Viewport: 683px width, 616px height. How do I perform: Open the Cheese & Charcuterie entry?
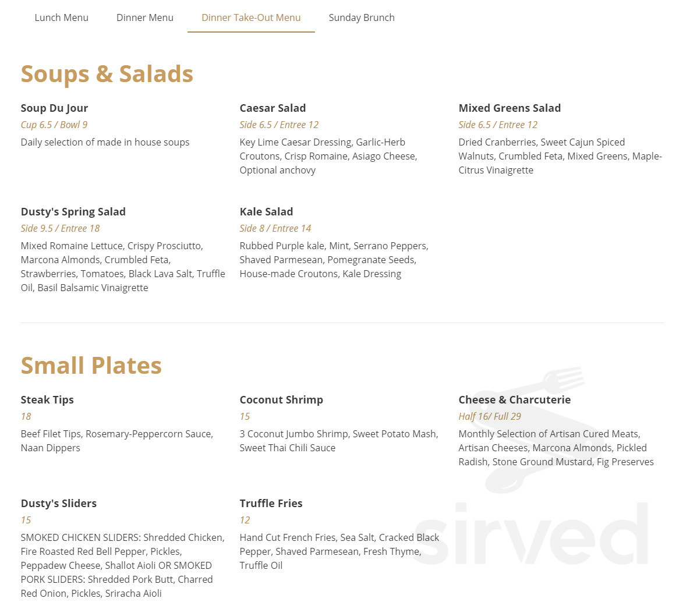pyautogui.click(x=514, y=399)
